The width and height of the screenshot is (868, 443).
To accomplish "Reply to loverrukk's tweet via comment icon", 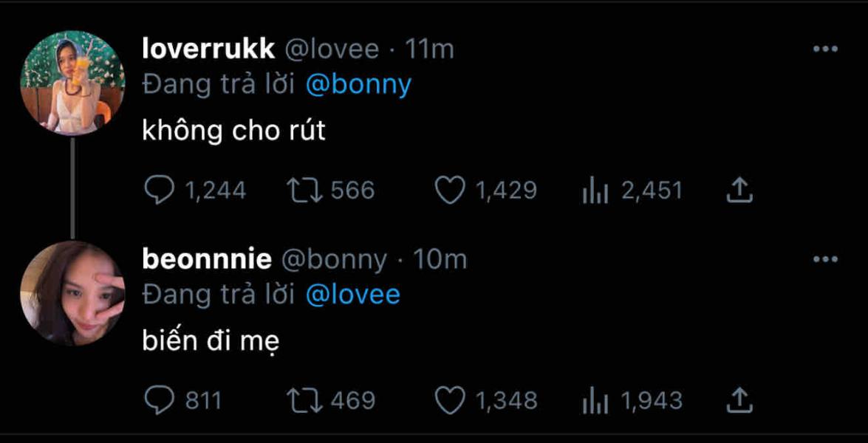I will point(157,191).
